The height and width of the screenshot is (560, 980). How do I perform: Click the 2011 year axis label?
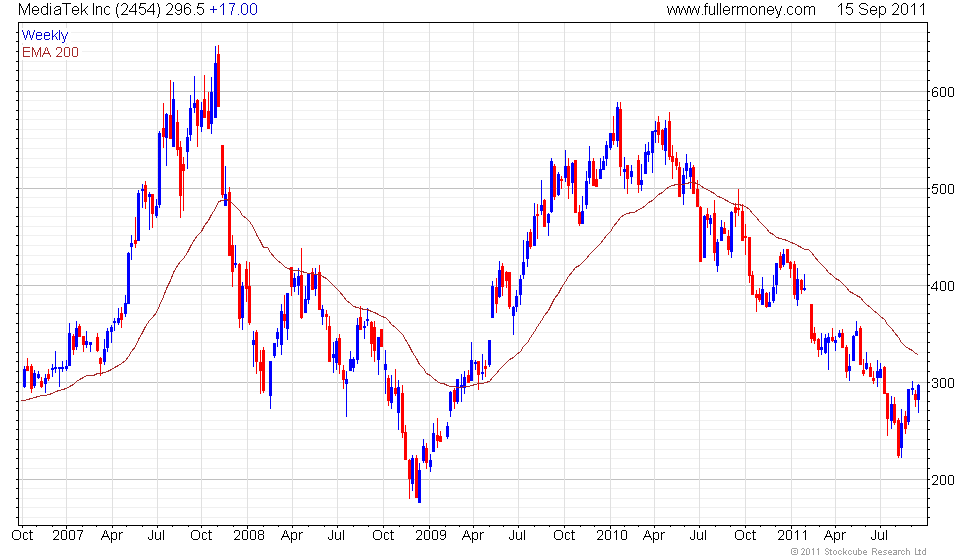[792, 536]
